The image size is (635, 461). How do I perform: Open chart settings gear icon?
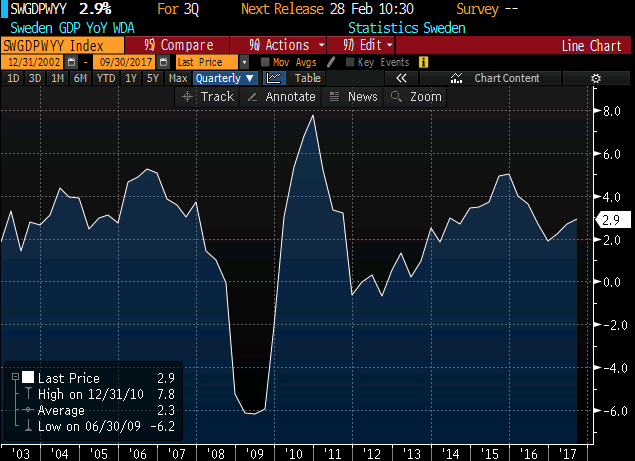click(596, 78)
